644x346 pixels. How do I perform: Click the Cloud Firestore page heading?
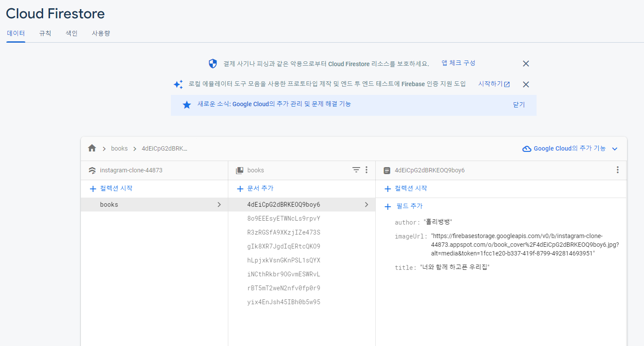pos(55,13)
